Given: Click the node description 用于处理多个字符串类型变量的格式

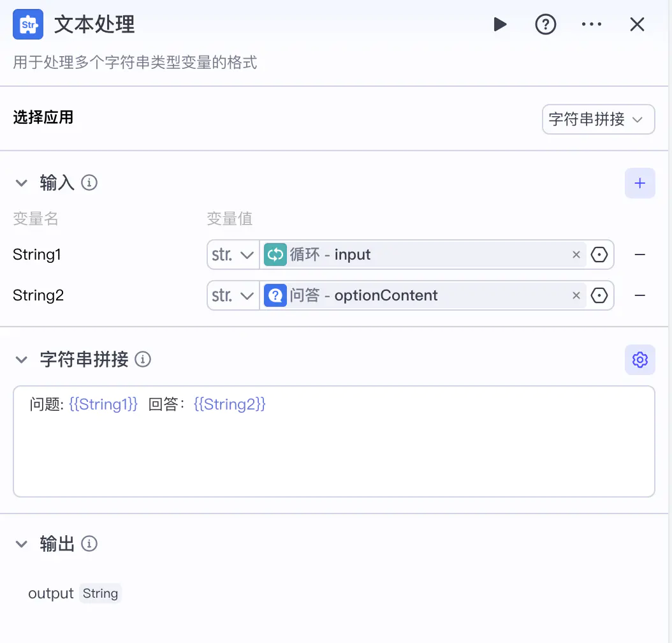Looking at the screenshot, I should tap(135, 63).
